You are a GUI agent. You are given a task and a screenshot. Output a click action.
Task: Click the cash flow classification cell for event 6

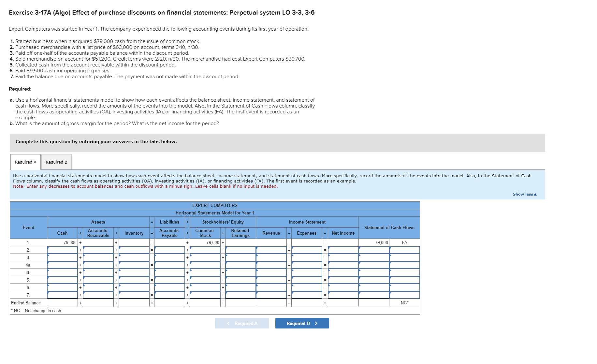point(404,287)
